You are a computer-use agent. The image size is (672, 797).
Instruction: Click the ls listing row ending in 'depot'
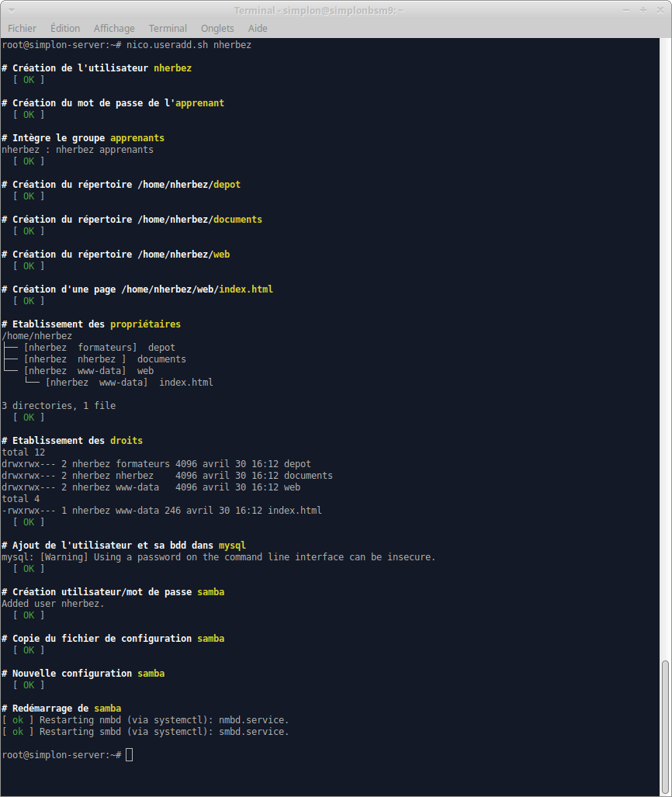coord(156,464)
